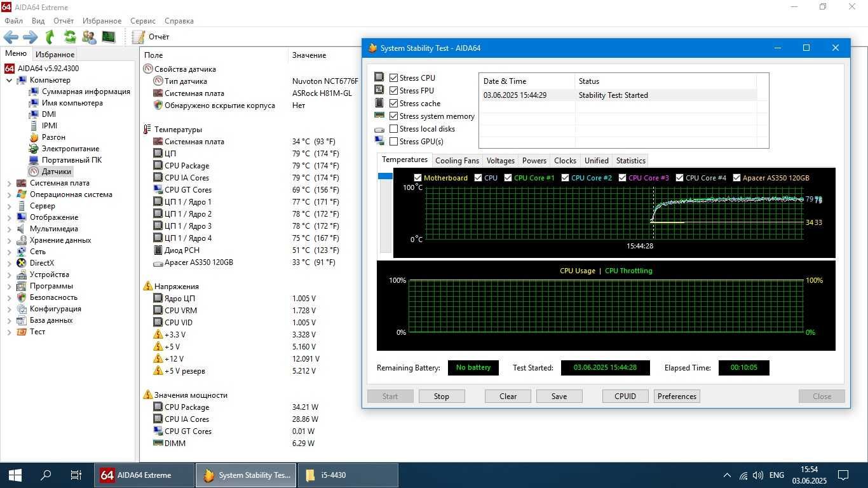Expand the Сервер tree node
This screenshot has width=868, height=488.
pyautogui.click(x=9, y=206)
